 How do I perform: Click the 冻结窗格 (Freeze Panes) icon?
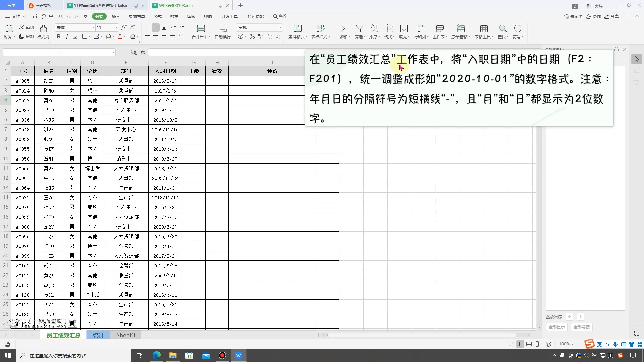coord(460,31)
